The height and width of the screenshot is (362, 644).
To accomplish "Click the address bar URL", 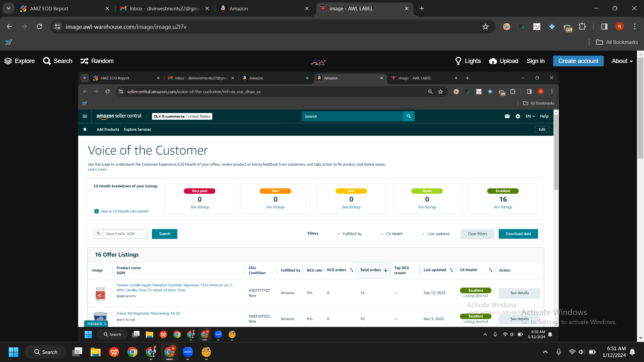I will [x=126, y=27].
